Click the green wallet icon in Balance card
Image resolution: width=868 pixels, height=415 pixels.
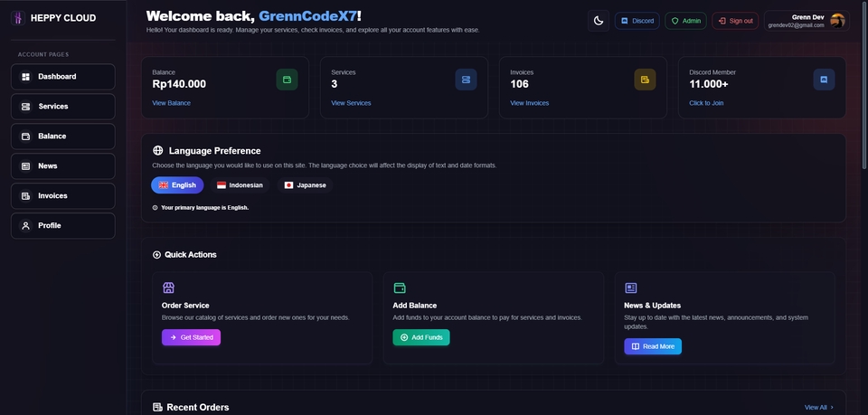(287, 80)
